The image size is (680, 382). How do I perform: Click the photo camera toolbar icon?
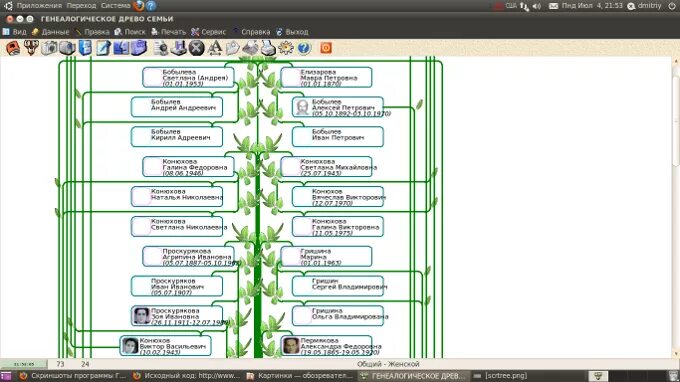point(49,48)
